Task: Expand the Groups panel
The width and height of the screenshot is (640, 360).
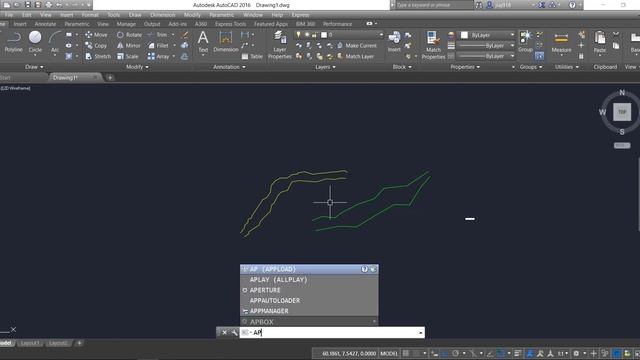Action: coord(531,67)
